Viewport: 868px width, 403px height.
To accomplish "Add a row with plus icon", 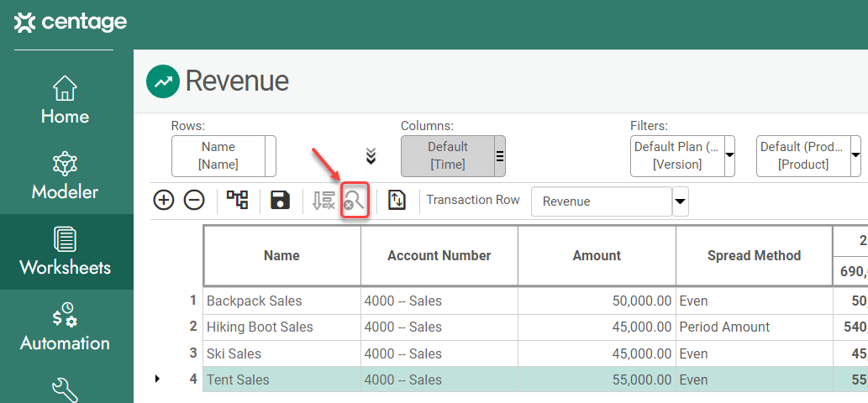I will (163, 200).
